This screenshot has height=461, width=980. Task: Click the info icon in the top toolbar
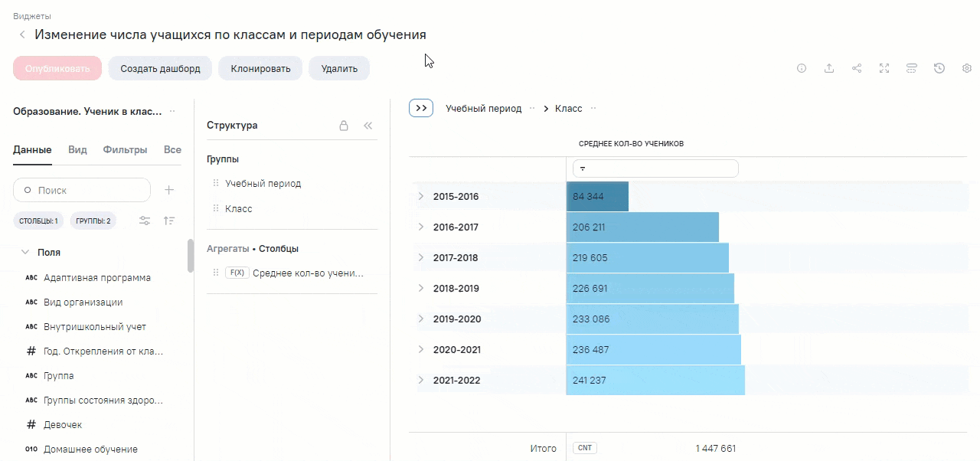pos(802,68)
